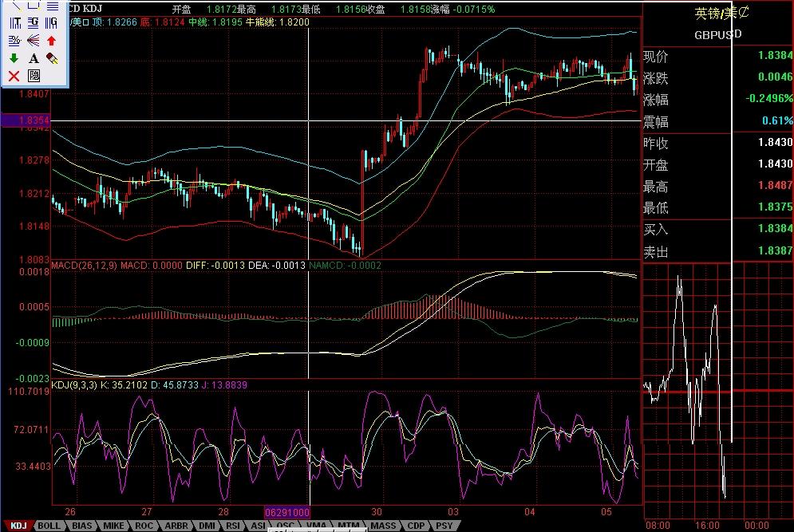794x532 pixels.
Task: Open the BIAS indicator tab
Action: 81,526
